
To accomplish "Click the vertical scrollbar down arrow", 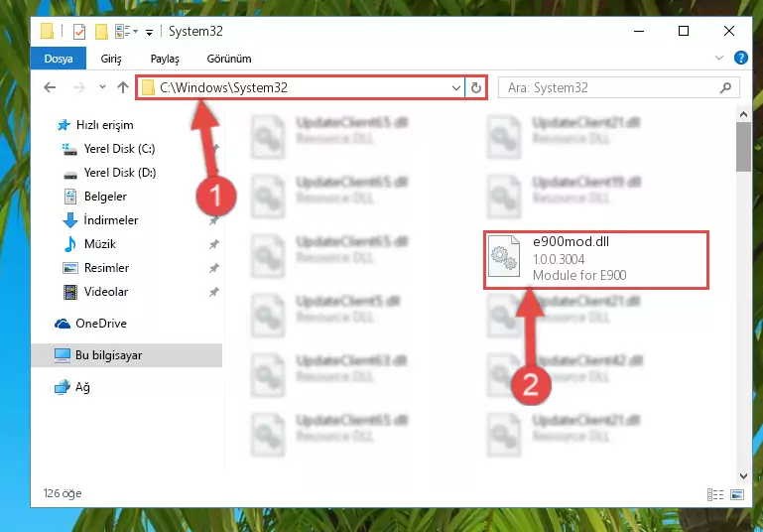I will pyautogui.click(x=743, y=476).
